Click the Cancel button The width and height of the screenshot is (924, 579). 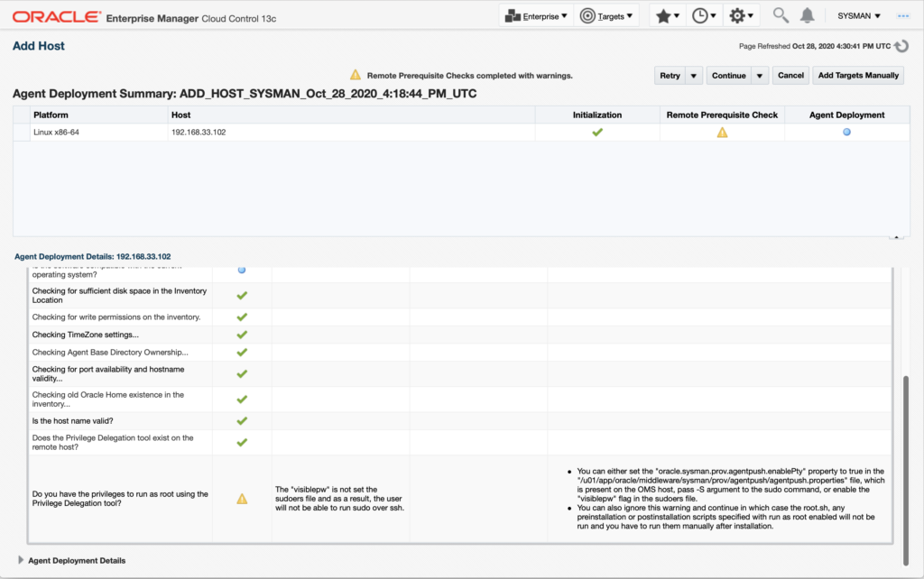(x=790, y=76)
